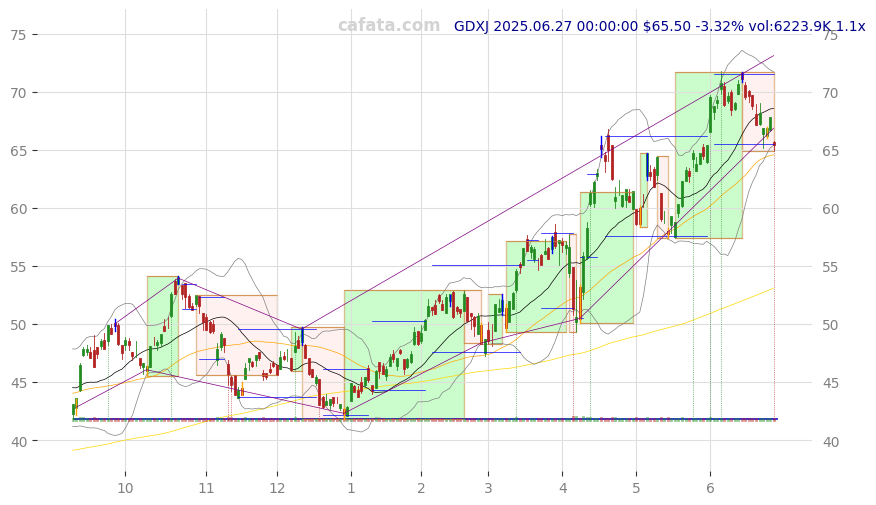Screen dimensions: 876x505
Task: Click the month 5 label on the time axis
Action: tap(636, 488)
